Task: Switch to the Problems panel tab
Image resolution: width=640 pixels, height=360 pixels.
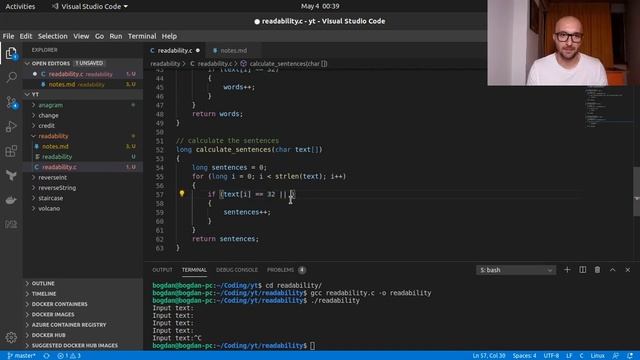Action: tap(286, 270)
